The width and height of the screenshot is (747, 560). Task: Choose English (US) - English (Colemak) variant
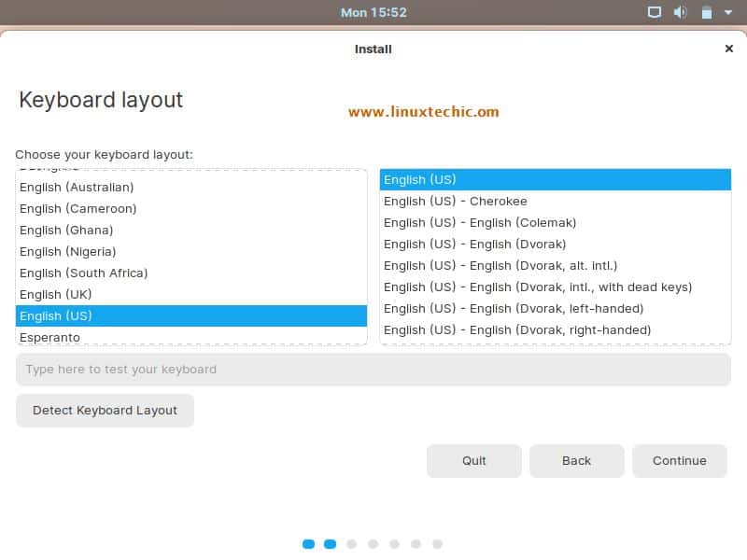555,222
